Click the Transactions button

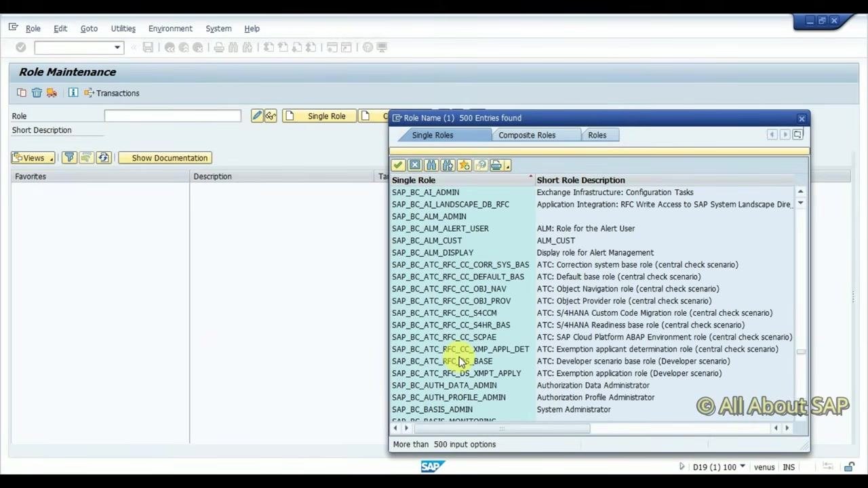pos(112,93)
